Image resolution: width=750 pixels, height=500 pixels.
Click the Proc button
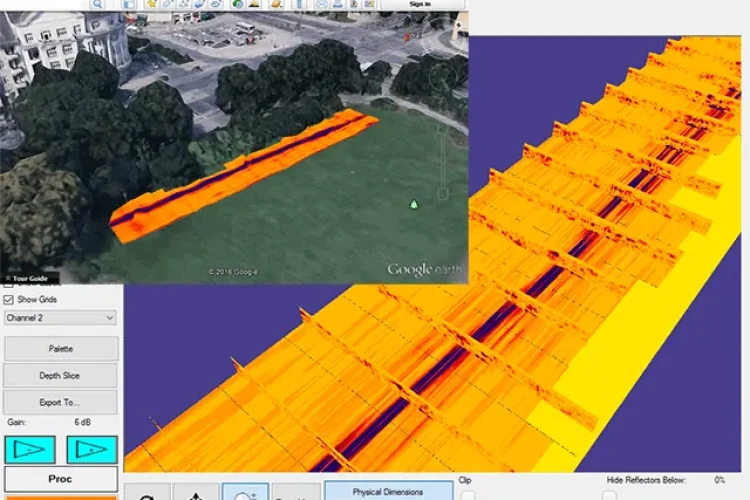point(60,479)
